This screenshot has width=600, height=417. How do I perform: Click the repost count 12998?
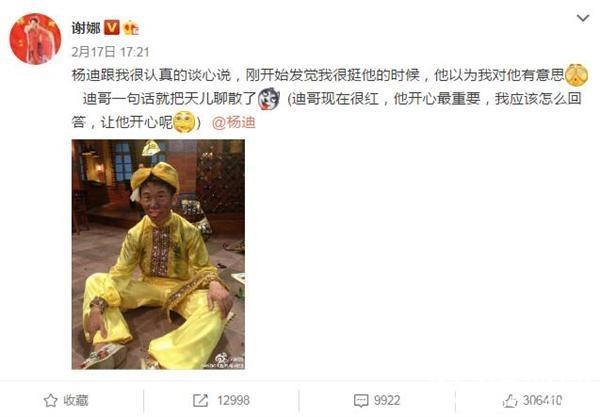[233, 401]
